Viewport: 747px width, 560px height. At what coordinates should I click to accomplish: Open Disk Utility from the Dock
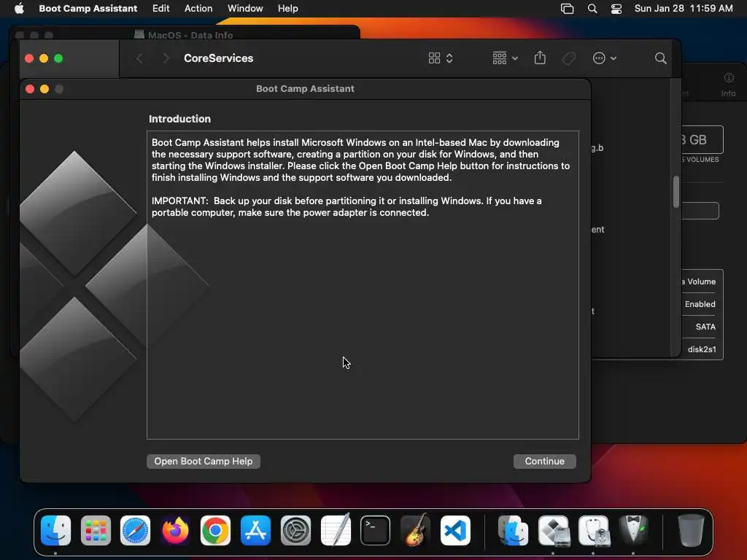coord(594,530)
